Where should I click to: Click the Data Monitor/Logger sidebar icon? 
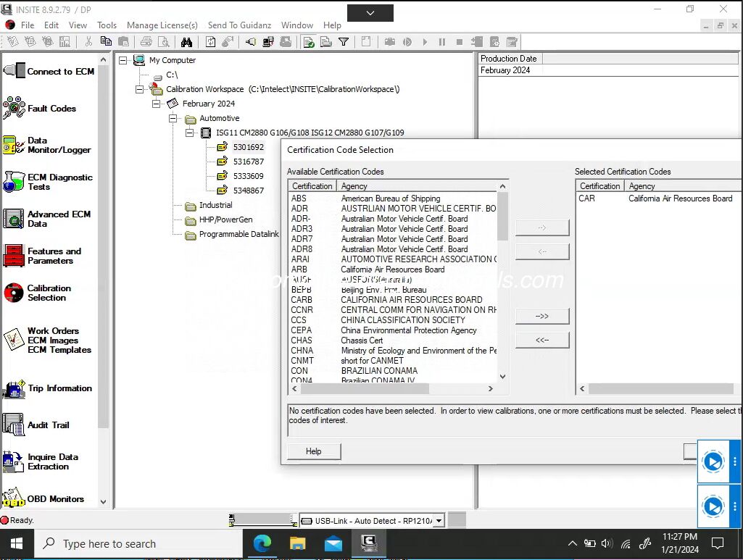click(x=14, y=145)
